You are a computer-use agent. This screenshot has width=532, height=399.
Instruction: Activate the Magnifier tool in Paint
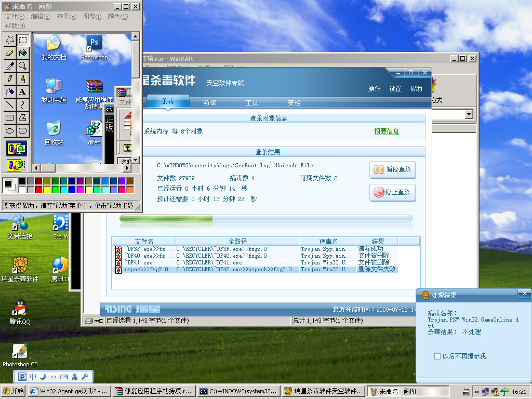[23, 66]
